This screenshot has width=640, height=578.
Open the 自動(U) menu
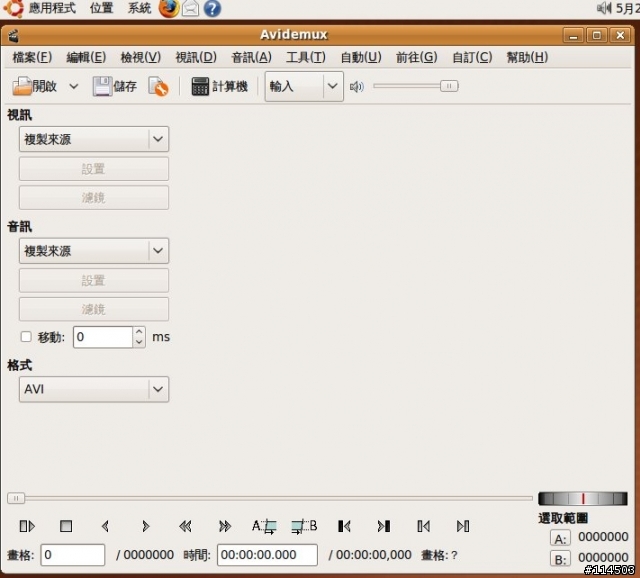(x=361, y=57)
